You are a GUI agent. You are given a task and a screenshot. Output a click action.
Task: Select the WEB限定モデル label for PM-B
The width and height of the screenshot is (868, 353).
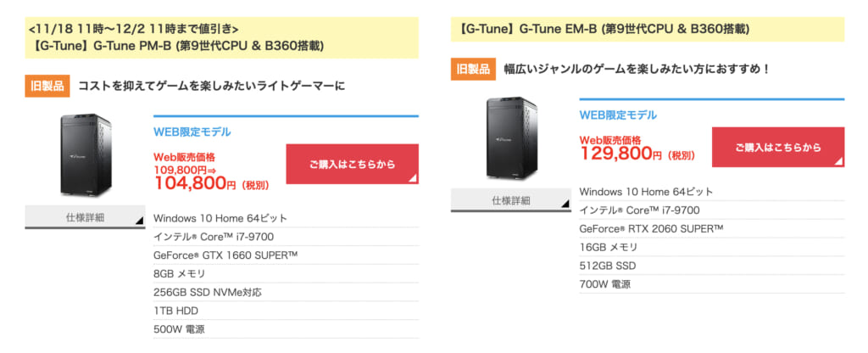(192, 132)
